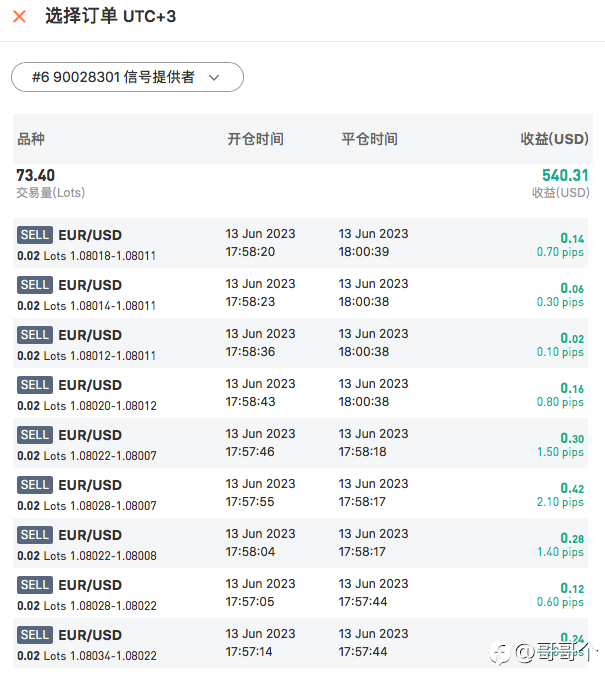Select SELL badge of order opened 17:58:23
The image size is (605, 691).
35,285
